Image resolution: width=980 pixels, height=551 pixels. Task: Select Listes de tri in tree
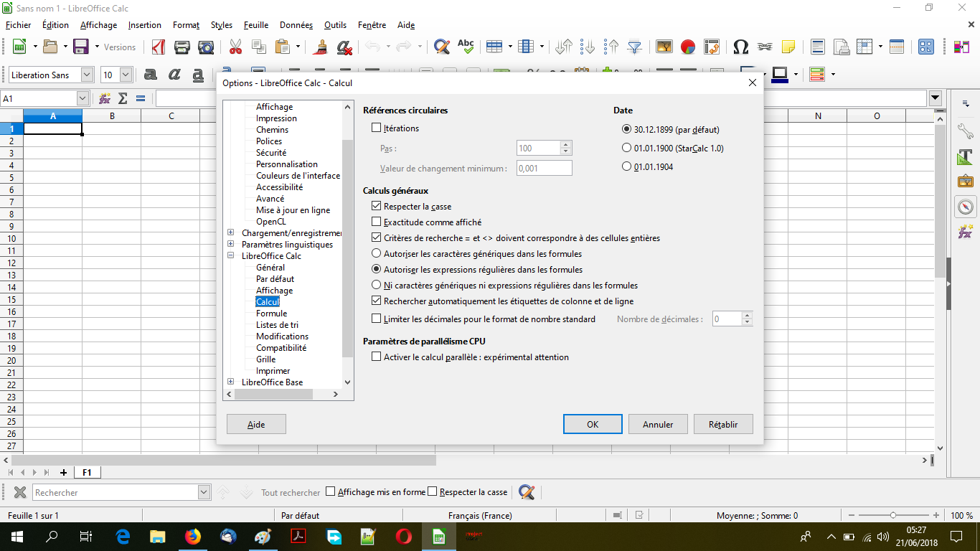click(x=278, y=324)
